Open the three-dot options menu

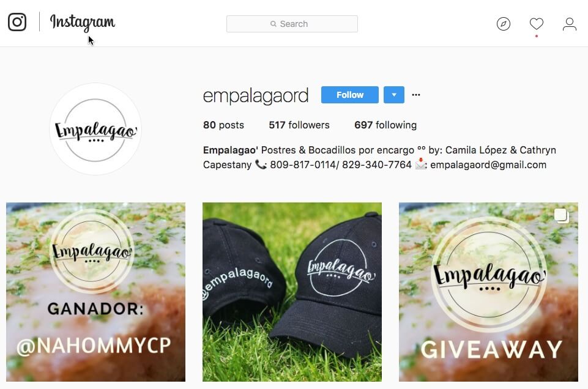coord(416,95)
